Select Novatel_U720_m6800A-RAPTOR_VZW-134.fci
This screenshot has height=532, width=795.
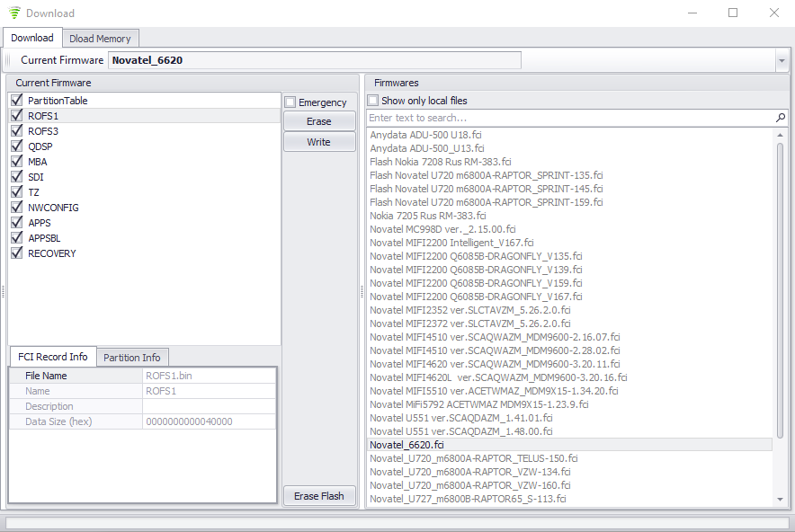coord(470,472)
